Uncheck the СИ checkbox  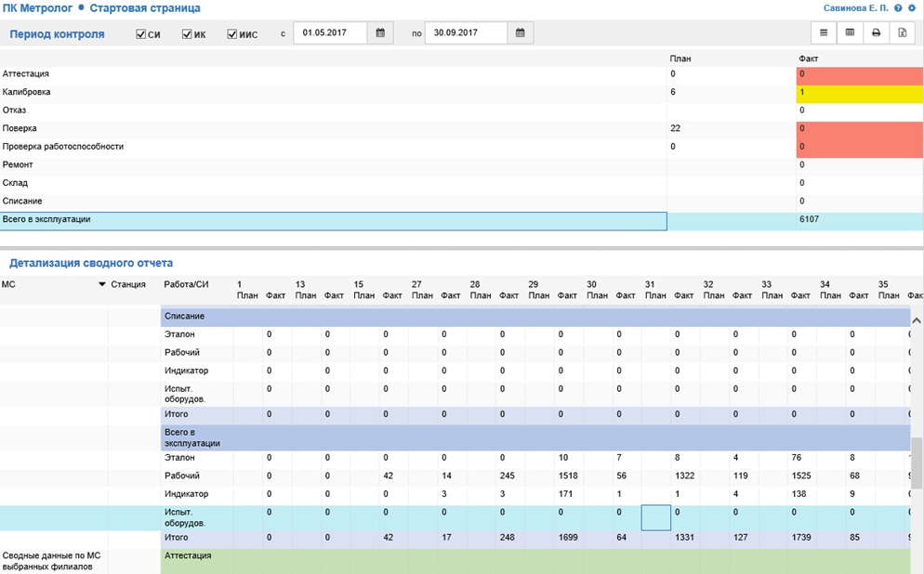tap(141, 34)
